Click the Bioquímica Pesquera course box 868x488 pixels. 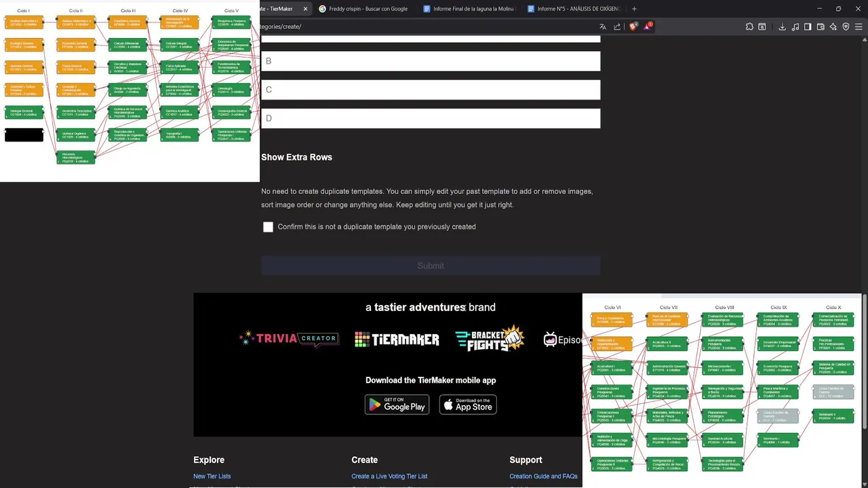click(x=231, y=22)
